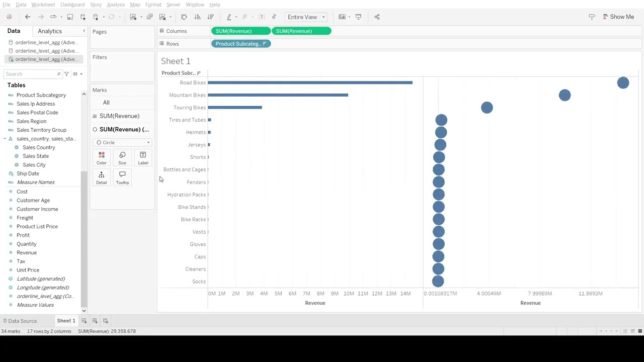Expand the Highlight pen dropdown arrow
Screen dimensions: 644x362
236,17
